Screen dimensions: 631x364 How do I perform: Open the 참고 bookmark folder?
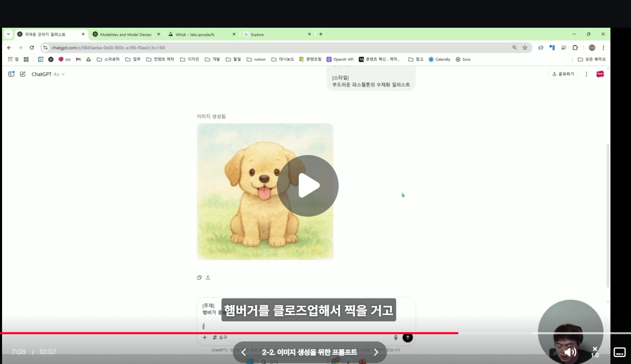[x=416, y=59]
